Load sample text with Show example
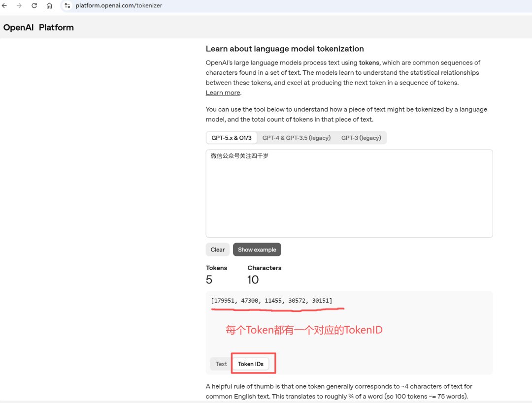532x403 pixels. [x=257, y=249]
